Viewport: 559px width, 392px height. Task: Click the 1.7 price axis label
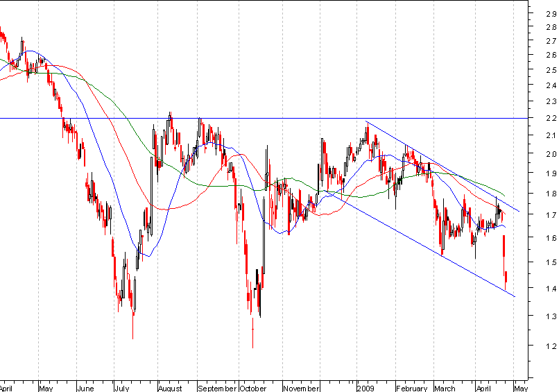coord(551,215)
